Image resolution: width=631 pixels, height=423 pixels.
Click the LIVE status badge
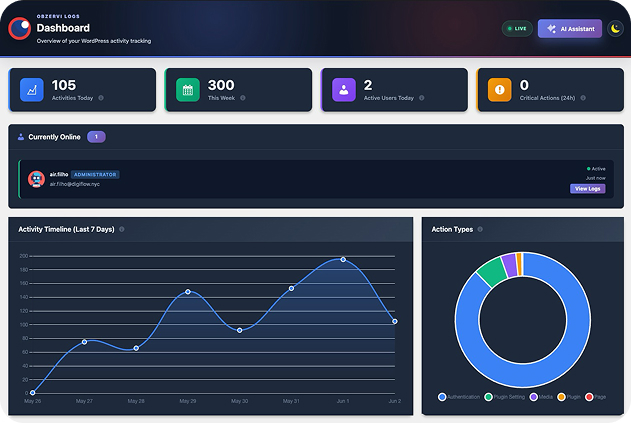[x=517, y=29]
